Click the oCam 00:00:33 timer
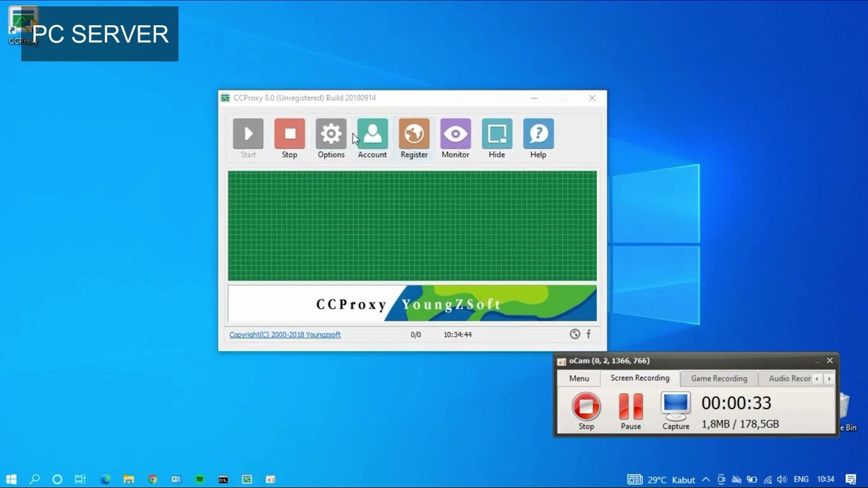Image resolution: width=868 pixels, height=488 pixels. tap(736, 403)
